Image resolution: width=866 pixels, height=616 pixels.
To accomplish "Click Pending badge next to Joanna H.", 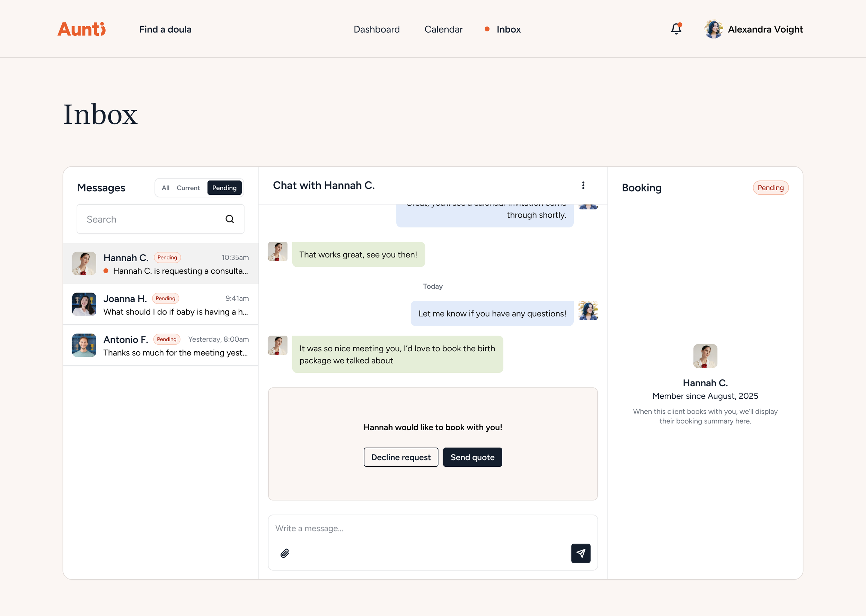I will point(165,299).
